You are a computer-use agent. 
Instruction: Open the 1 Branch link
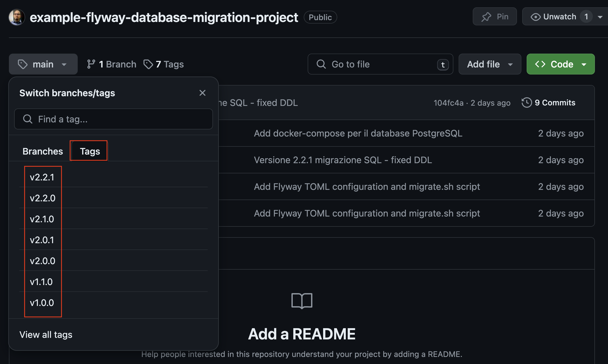pyautogui.click(x=111, y=64)
